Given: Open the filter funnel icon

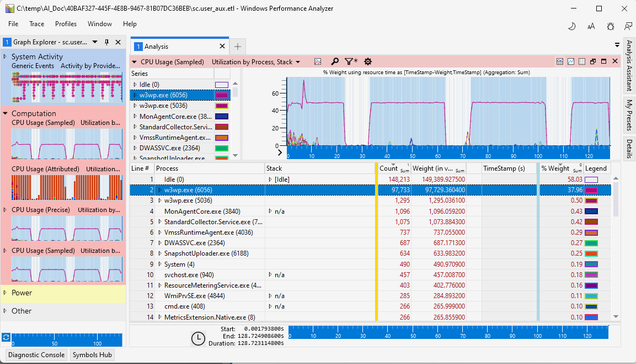Looking at the screenshot, I should coord(350,62).
